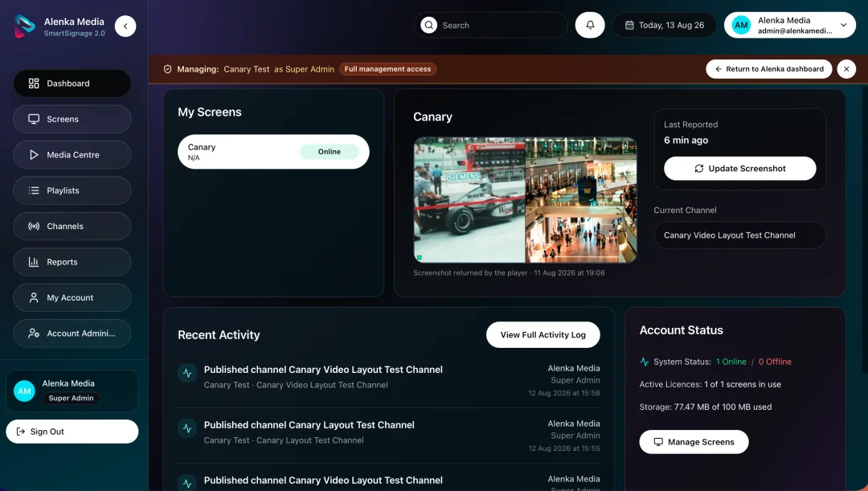Click the Storage: 77.47 MB of 100 MB text

pyautogui.click(x=706, y=407)
